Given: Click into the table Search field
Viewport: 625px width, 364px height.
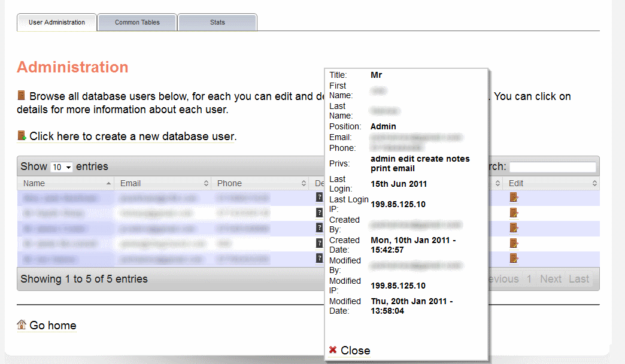Looking at the screenshot, I should tap(552, 167).
